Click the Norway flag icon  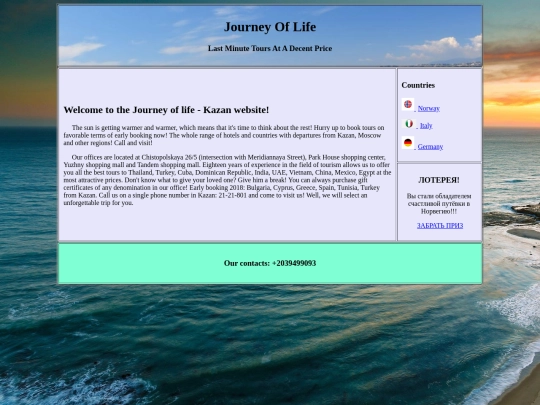point(408,104)
